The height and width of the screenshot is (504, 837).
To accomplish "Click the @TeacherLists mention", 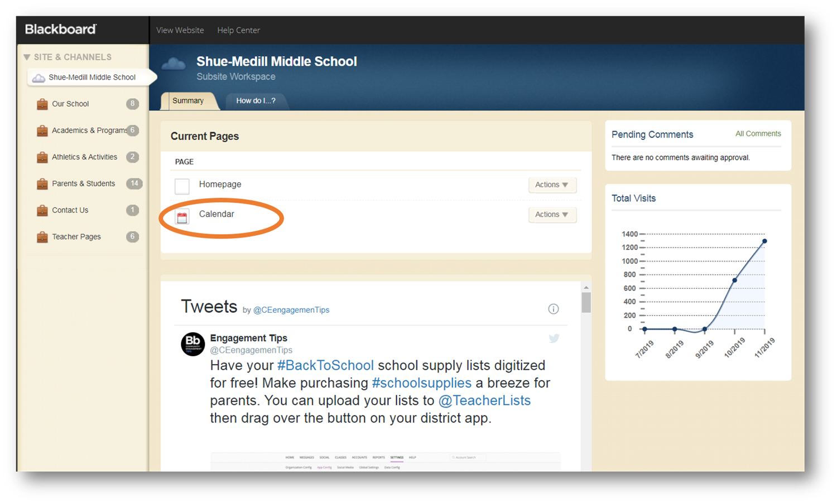I will [x=484, y=400].
